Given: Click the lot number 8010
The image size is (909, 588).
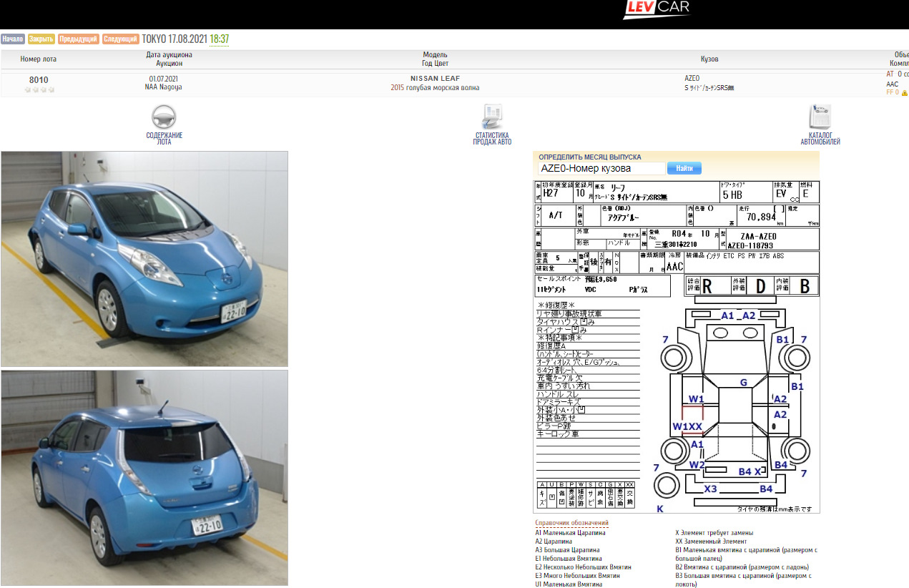Looking at the screenshot, I should (39, 79).
